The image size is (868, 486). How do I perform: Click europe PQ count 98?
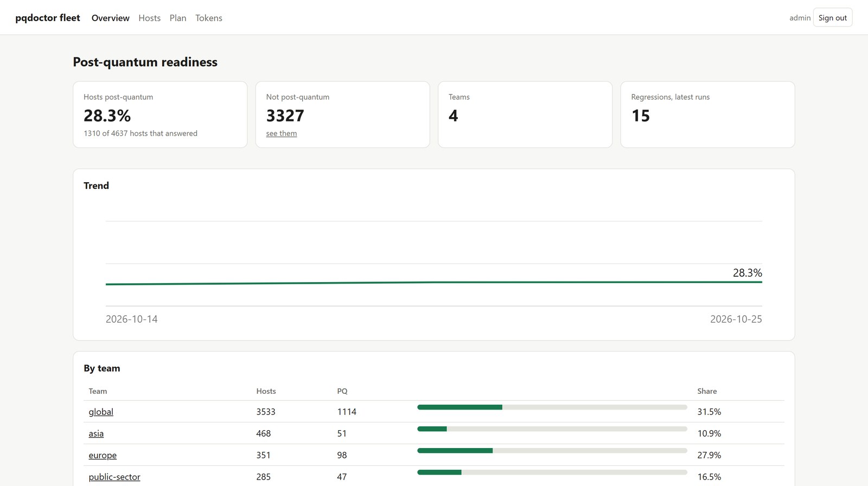point(342,455)
